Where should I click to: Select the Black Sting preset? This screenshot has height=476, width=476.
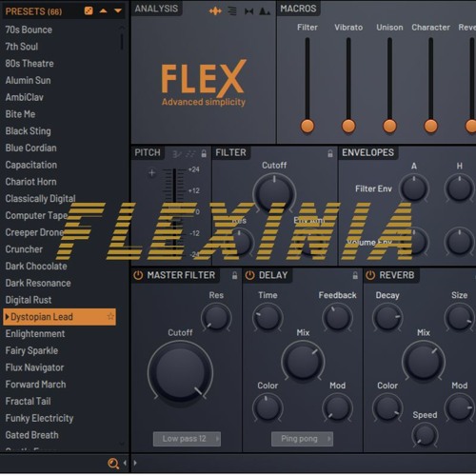coord(29,131)
